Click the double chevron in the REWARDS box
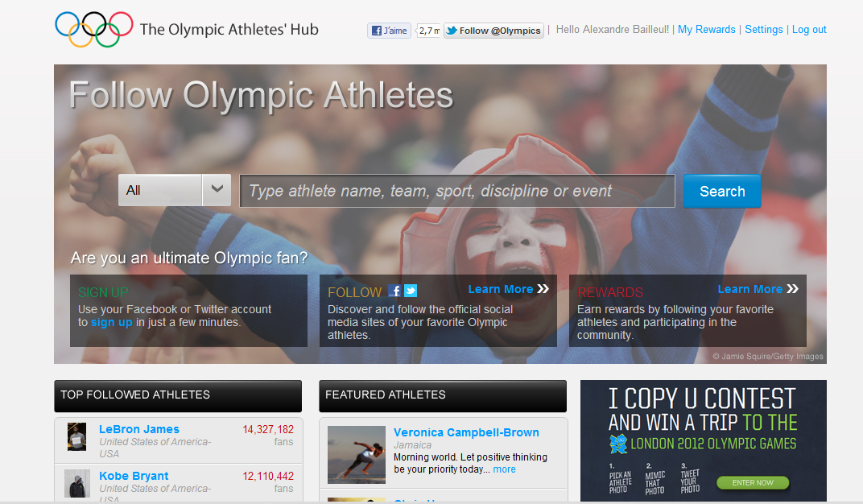The image size is (863, 504). 793,289
